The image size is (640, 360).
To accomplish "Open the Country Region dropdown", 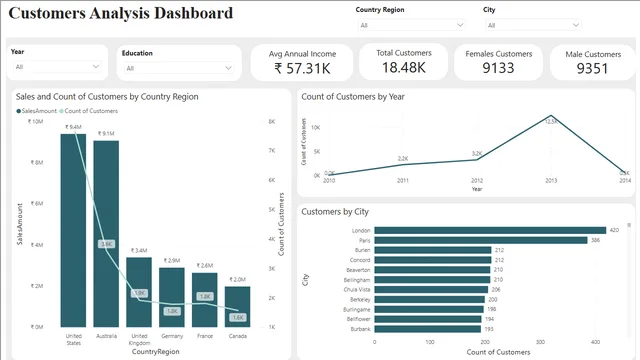I will pos(411,25).
